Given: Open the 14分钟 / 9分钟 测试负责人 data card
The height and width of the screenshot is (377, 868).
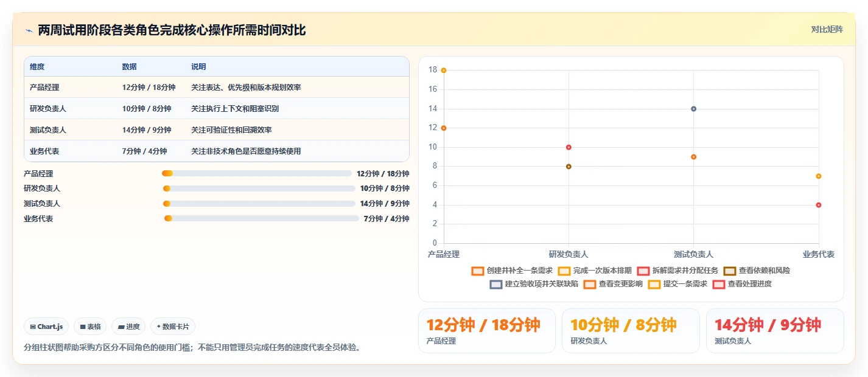Looking at the screenshot, I should point(775,331).
